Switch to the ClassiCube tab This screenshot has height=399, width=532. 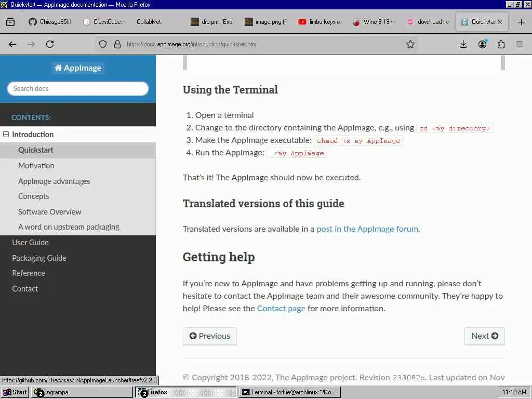click(x=104, y=22)
